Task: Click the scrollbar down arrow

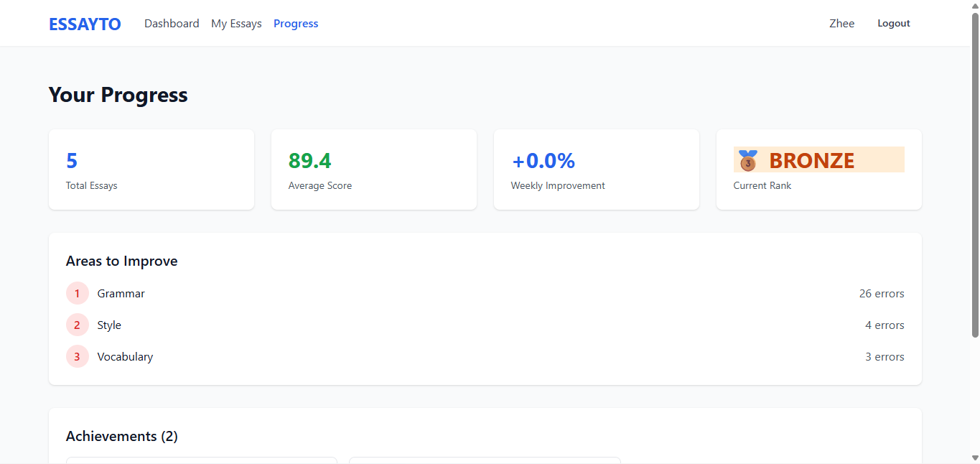Action: point(975,458)
